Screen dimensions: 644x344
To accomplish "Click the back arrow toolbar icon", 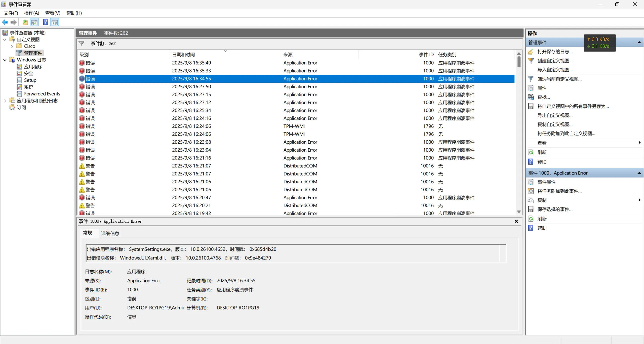I will point(5,22).
